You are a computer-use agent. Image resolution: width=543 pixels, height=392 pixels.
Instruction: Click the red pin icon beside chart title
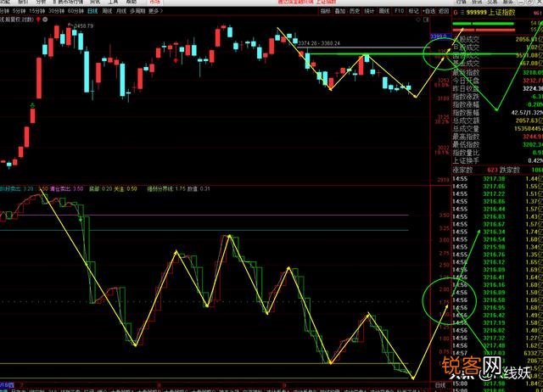38,20
